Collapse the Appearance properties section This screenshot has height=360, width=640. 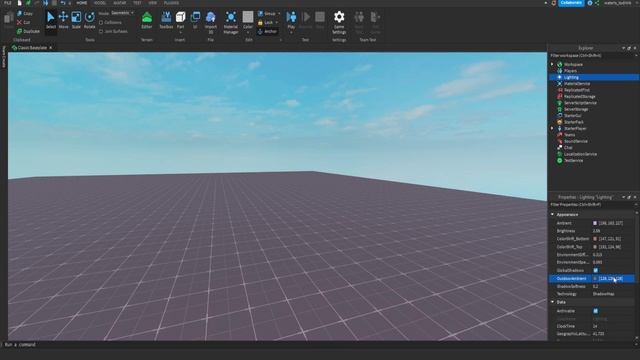point(552,215)
